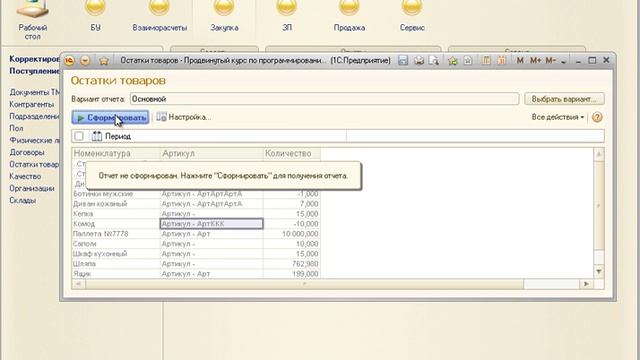Select the Шкаф кухонный cell
The height and width of the screenshot is (360, 640).
pyautogui.click(x=116, y=254)
